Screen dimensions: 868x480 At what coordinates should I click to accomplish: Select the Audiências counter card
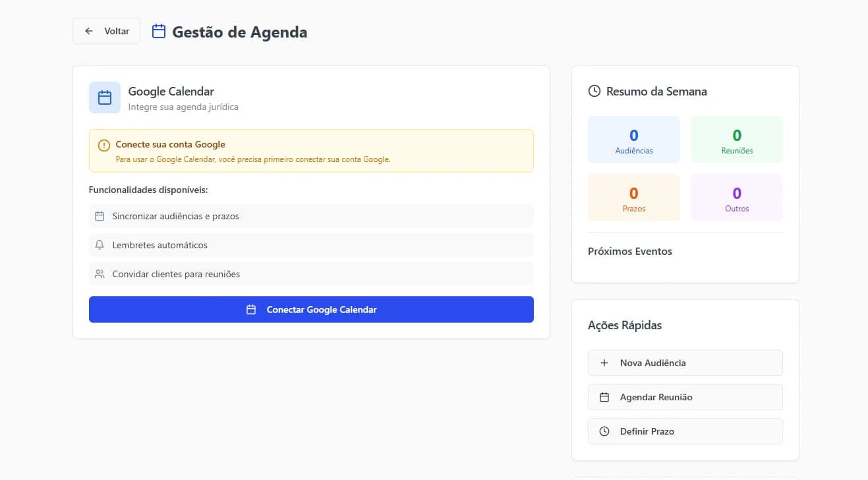(x=633, y=139)
